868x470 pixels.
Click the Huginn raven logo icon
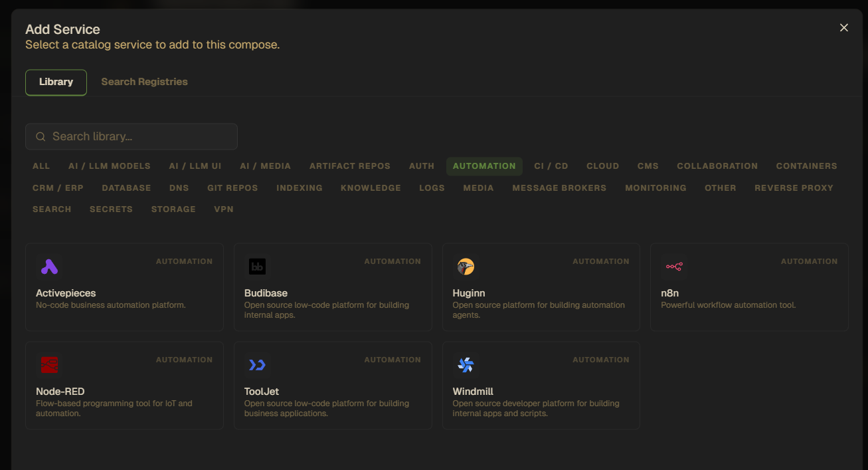coord(466,267)
